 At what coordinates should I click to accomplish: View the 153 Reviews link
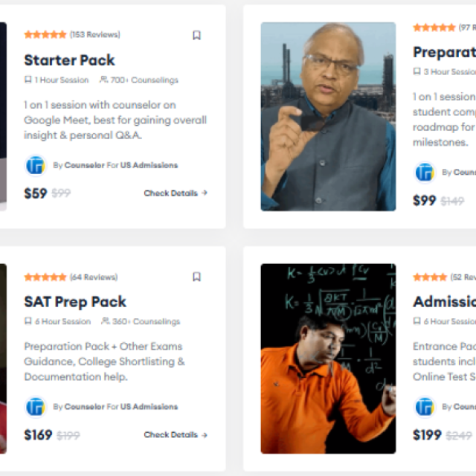pyautogui.click(x=94, y=35)
